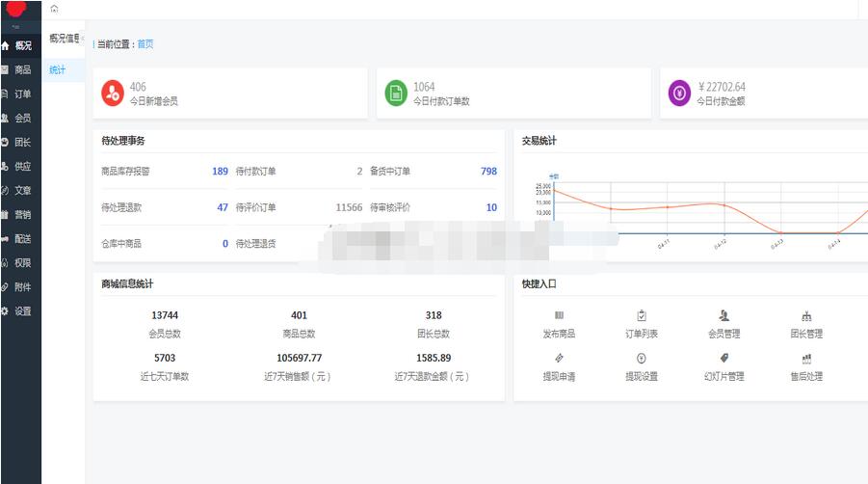868x484 pixels.
Task: Open 商品 in the left sidebar
Action: pos(20,69)
